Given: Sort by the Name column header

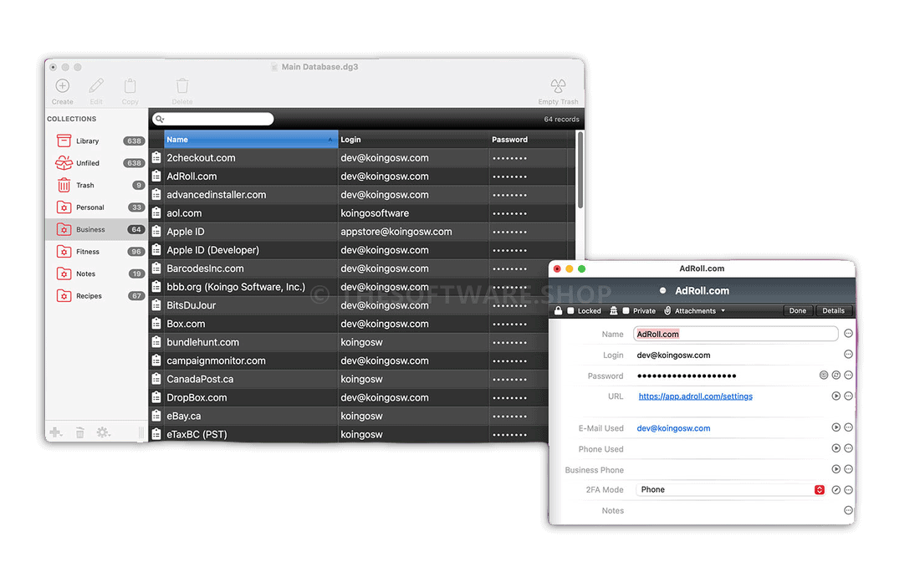Looking at the screenshot, I should click(x=251, y=140).
